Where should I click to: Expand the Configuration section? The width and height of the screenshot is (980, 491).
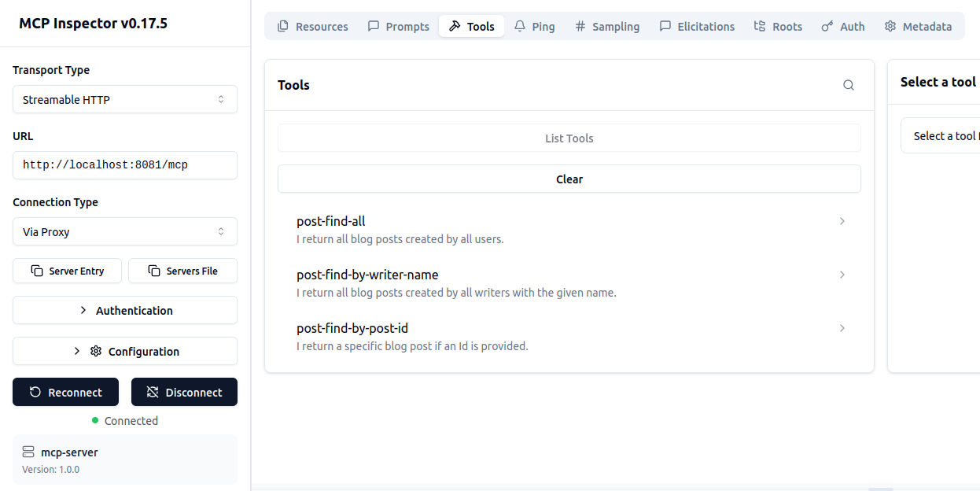[125, 352]
